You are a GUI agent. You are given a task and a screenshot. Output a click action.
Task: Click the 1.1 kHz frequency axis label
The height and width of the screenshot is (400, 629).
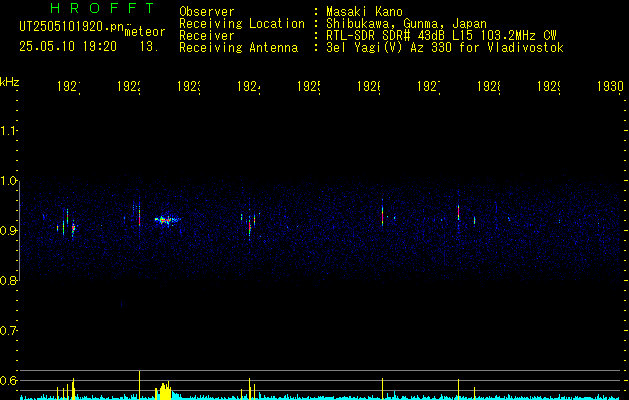click(8, 130)
